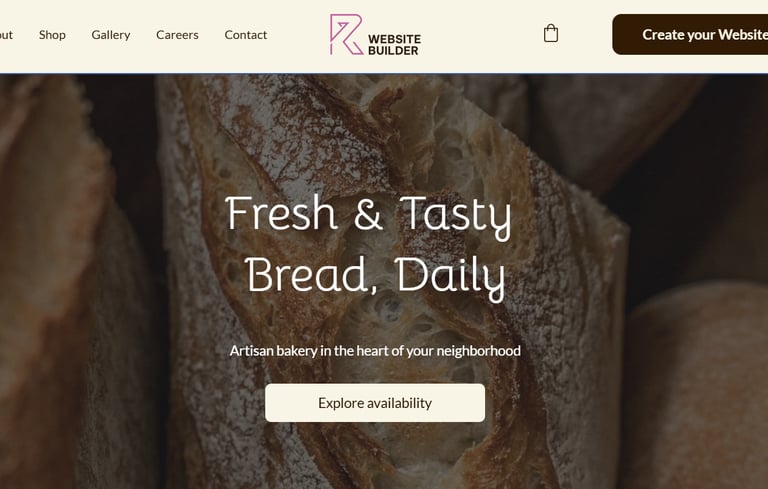
Task: Click the 'Artisan bakery' tagline text
Action: pos(375,351)
